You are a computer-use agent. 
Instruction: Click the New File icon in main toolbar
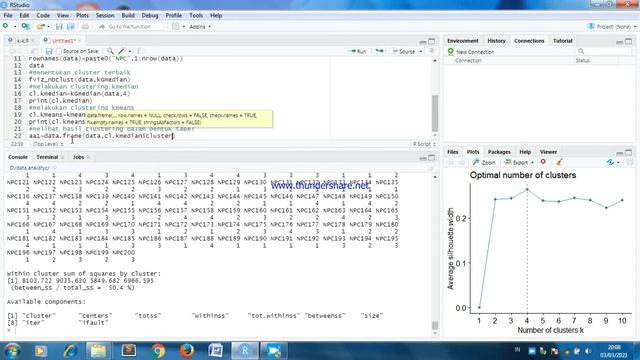click(x=6, y=27)
